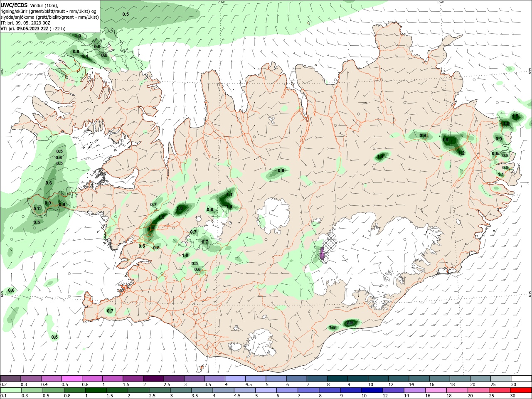This screenshot has width=532, height=399.
Task: Click lower legend swatch between 0.5 and 0.8
Action: tap(53, 390)
